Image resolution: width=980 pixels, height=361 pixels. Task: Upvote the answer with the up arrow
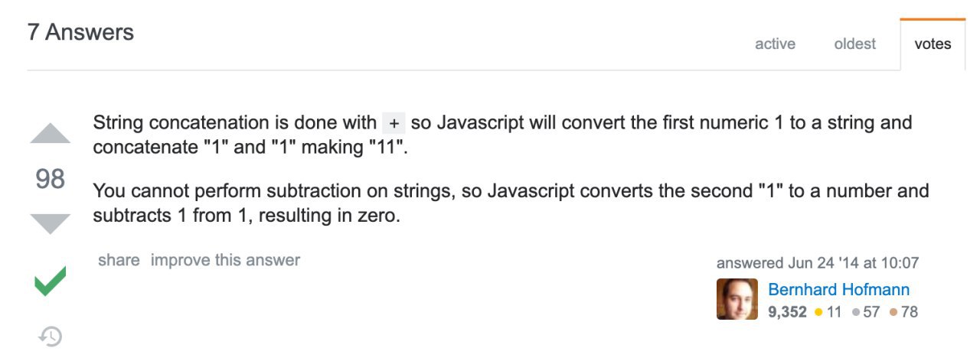(51, 133)
